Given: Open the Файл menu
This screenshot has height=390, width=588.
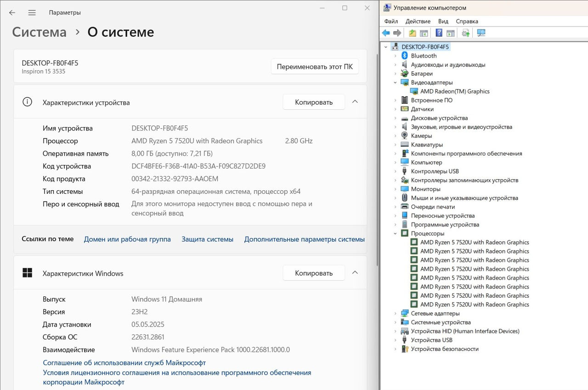Looking at the screenshot, I should pos(391,21).
